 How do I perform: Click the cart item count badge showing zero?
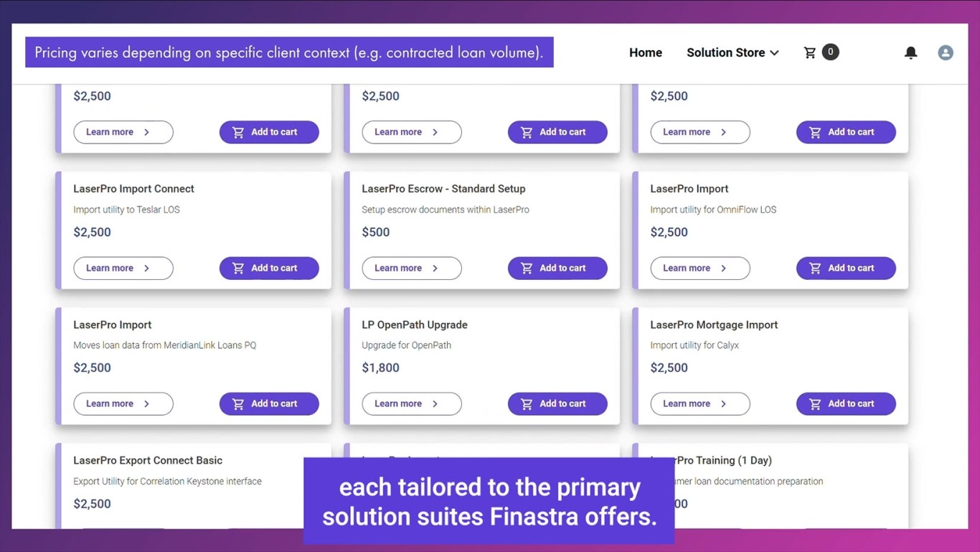830,52
